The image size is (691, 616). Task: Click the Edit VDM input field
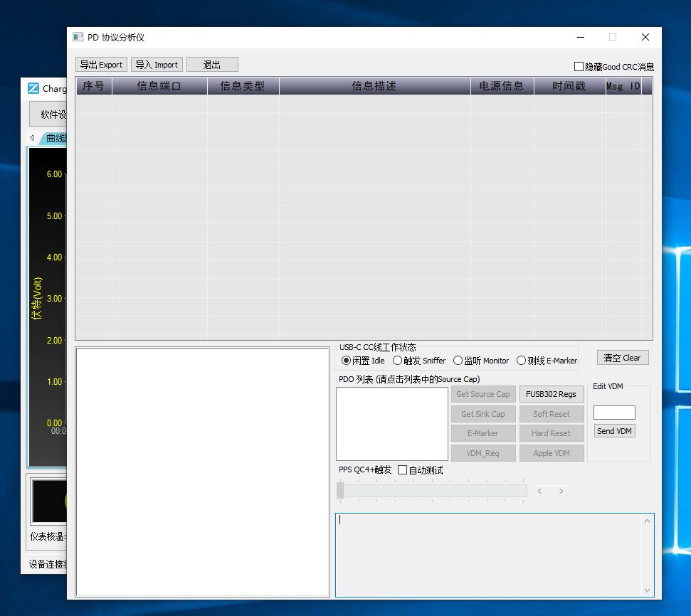[x=613, y=413]
